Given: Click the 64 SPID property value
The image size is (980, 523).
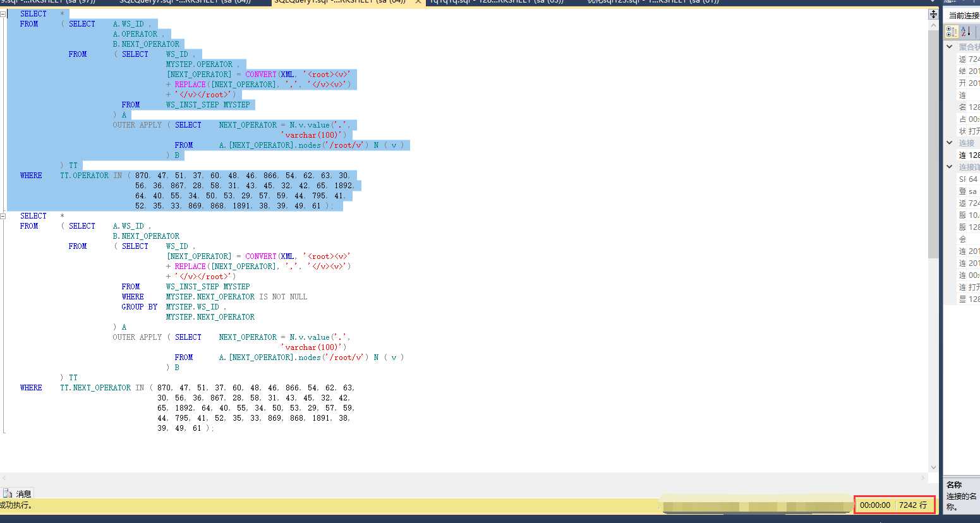Looking at the screenshot, I should tap(973, 179).
